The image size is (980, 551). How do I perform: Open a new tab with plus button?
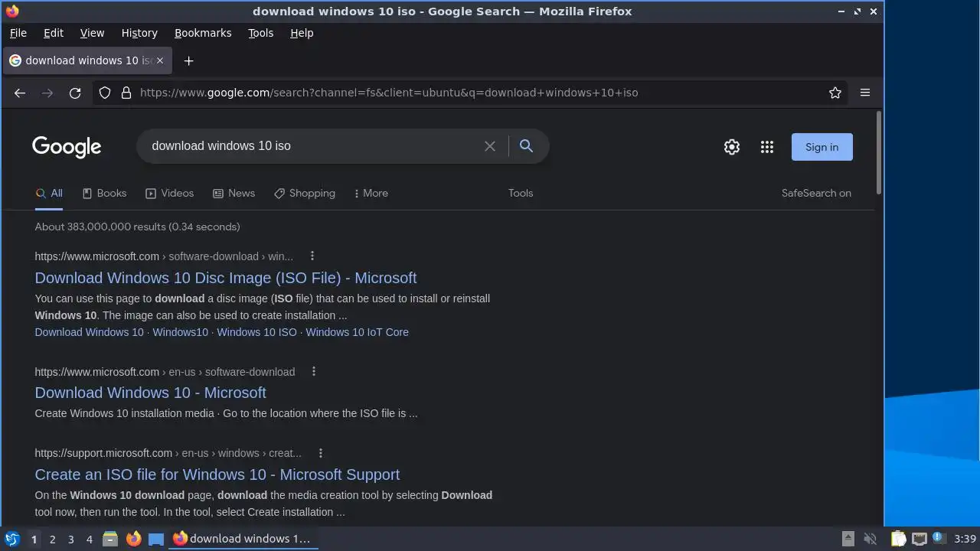[x=188, y=60]
